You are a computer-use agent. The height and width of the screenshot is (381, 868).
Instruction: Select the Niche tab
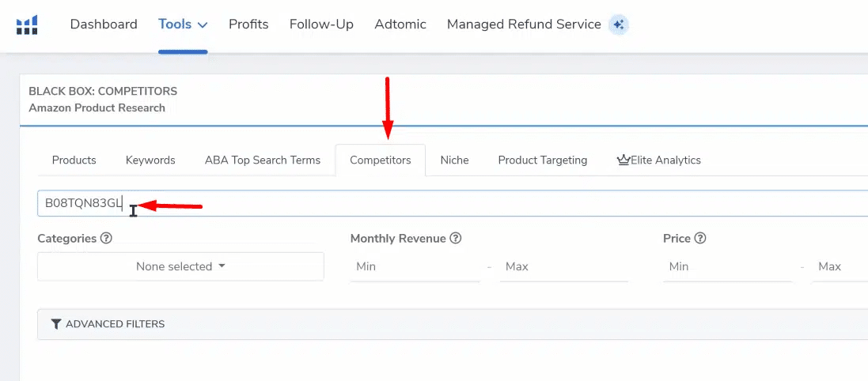click(x=454, y=160)
